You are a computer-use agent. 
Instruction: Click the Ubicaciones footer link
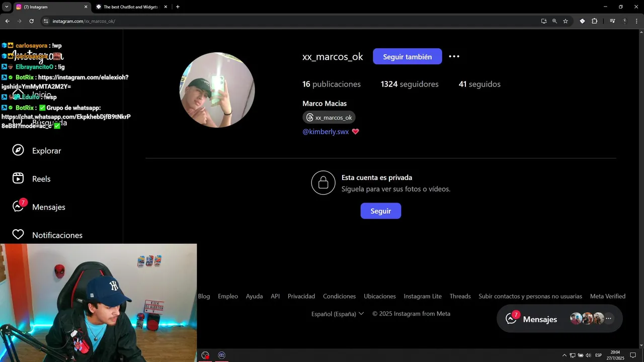[380, 296]
